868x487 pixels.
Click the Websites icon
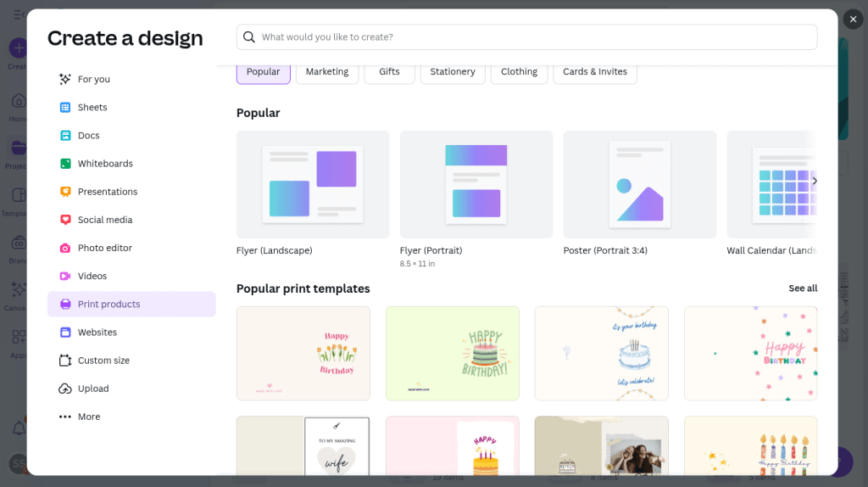click(64, 333)
